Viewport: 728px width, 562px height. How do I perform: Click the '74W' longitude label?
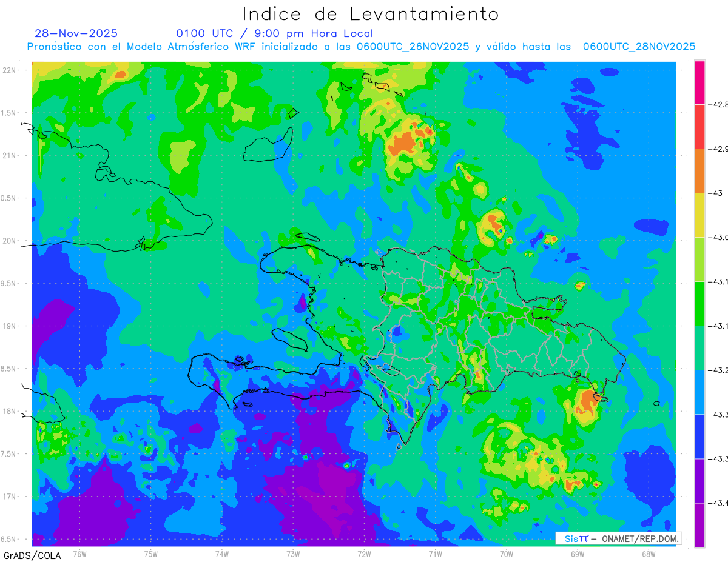222,554
